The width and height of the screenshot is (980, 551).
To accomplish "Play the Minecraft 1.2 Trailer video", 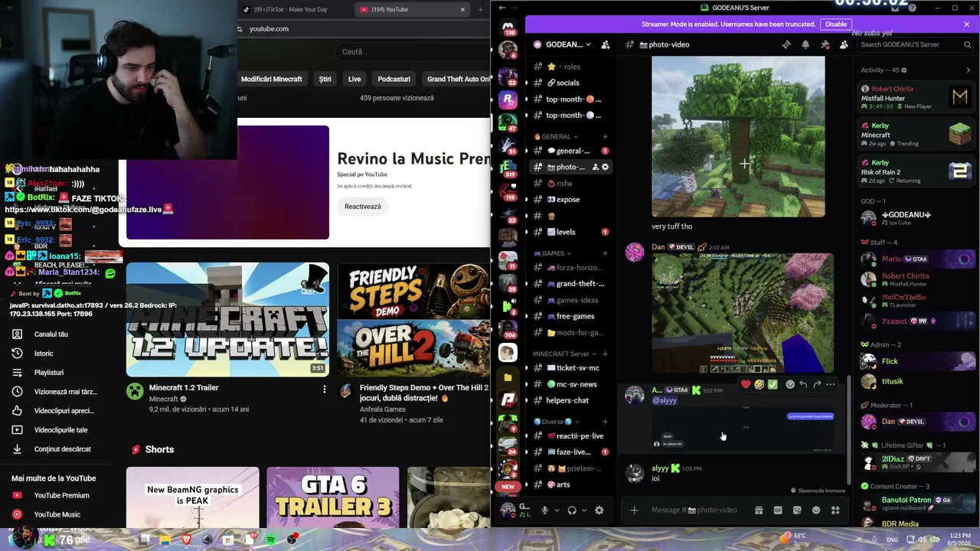I will tap(227, 320).
